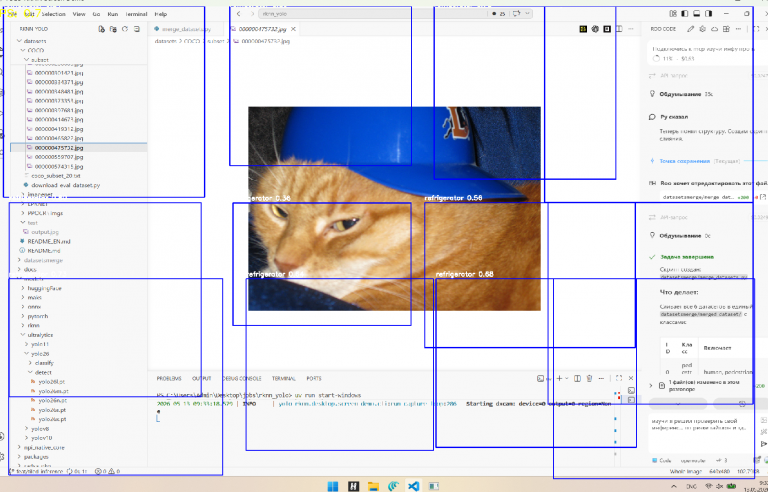
Task: Click the cloud icon in Roo Code header
Action: click(x=715, y=29)
